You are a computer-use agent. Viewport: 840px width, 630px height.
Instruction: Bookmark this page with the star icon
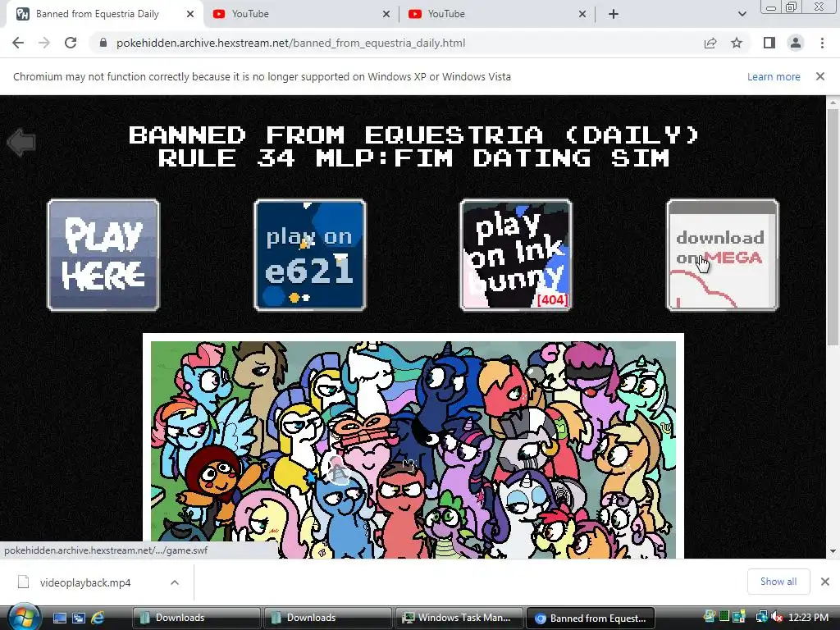pyautogui.click(x=737, y=43)
